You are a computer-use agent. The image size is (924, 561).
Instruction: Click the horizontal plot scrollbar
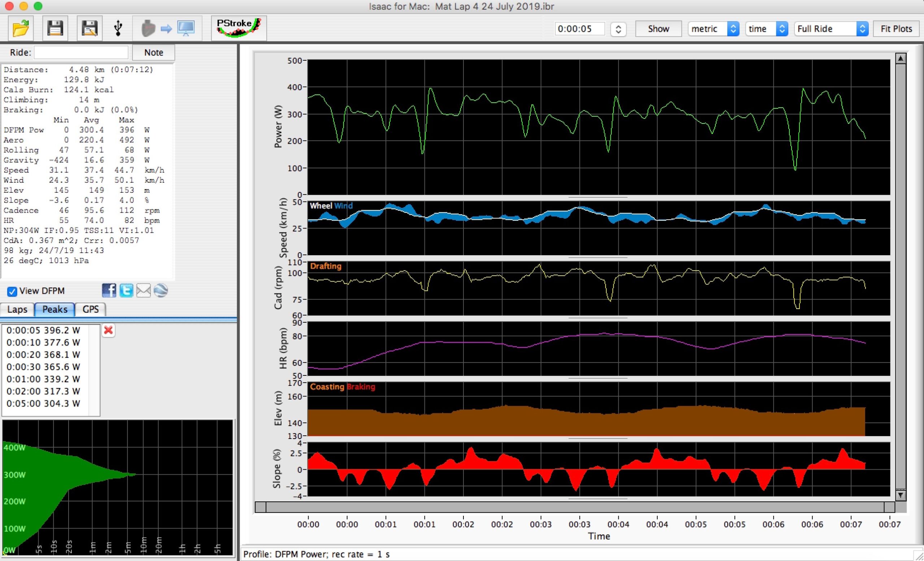coord(575,507)
